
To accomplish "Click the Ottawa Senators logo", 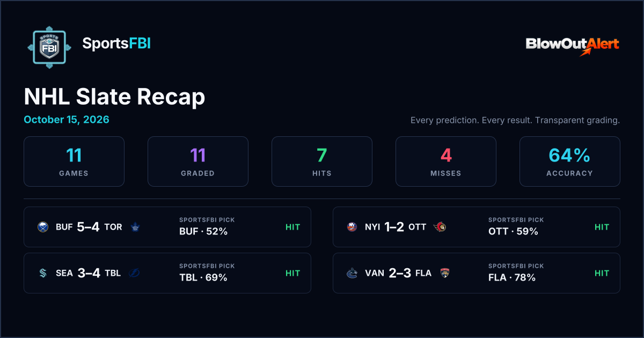I will (440, 227).
